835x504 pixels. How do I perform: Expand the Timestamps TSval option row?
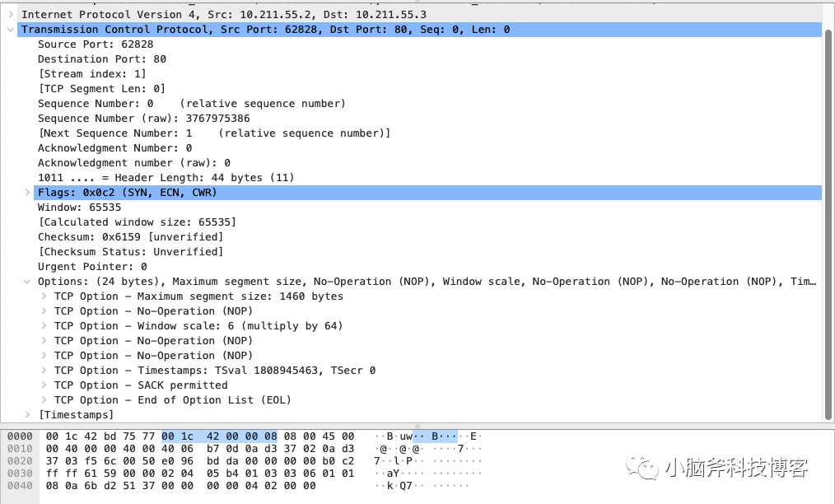pyautogui.click(x=44, y=371)
